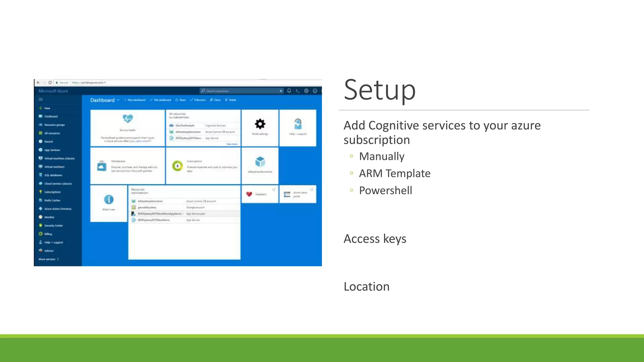
Task: Open Help + support in the sidebar
Action: tap(53, 242)
